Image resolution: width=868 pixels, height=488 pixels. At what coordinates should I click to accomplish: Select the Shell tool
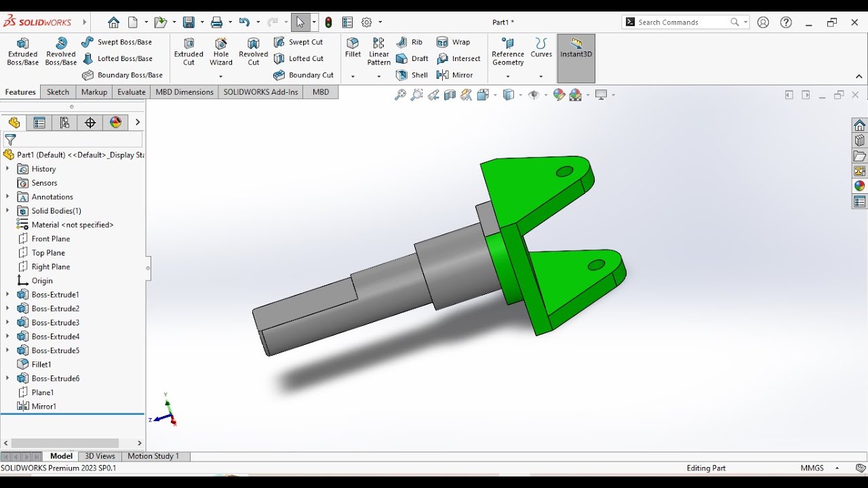(x=412, y=75)
